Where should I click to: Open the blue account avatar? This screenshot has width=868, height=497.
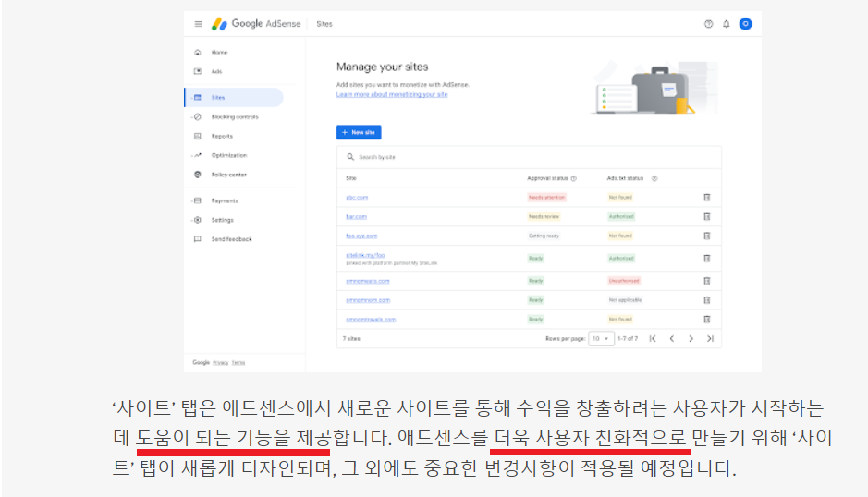click(x=746, y=24)
